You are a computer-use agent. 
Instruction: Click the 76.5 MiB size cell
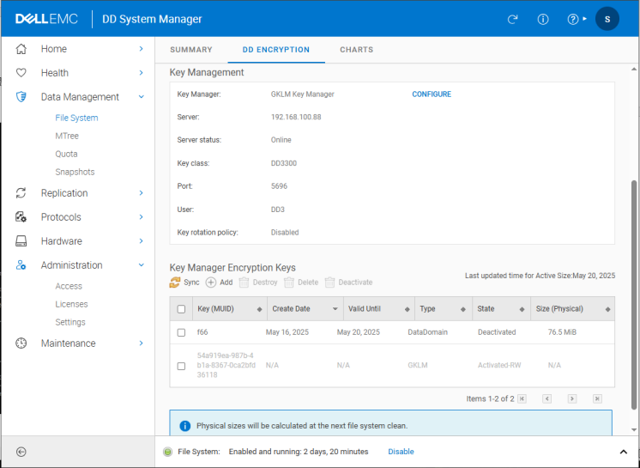click(x=562, y=332)
